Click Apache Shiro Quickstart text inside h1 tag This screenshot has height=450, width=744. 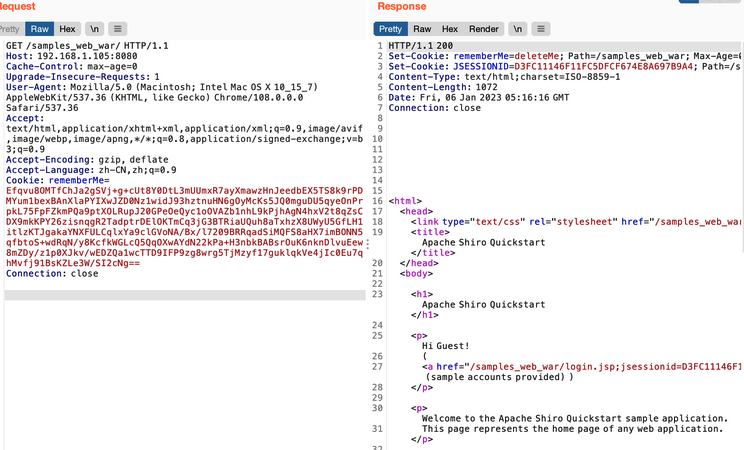pyautogui.click(x=483, y=305)
